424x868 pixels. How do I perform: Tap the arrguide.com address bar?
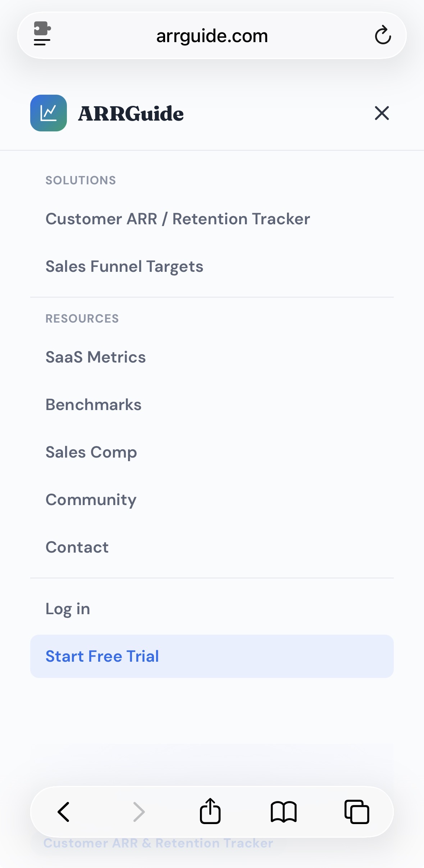(x=212, y=35)
